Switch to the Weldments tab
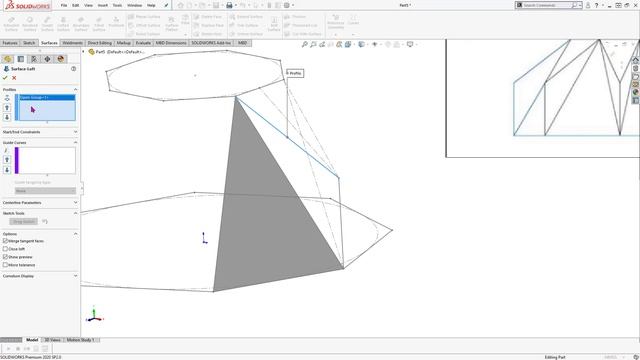Image resolution: width=640 pixels, height=360 pixels. coord(73,43)
